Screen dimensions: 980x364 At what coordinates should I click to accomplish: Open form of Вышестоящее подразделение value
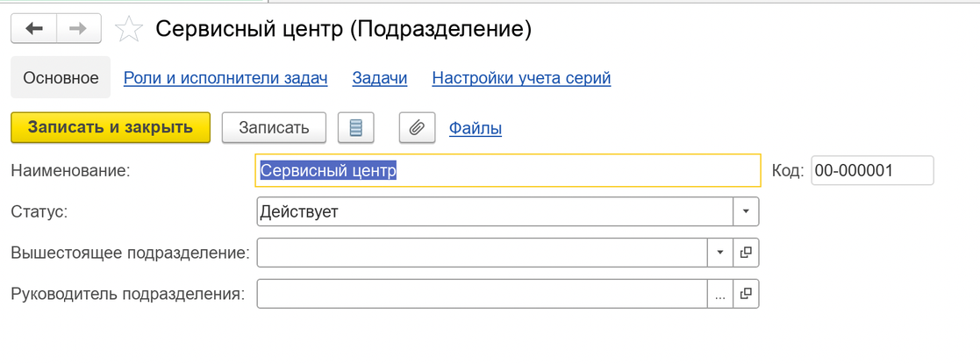[746, 253]
